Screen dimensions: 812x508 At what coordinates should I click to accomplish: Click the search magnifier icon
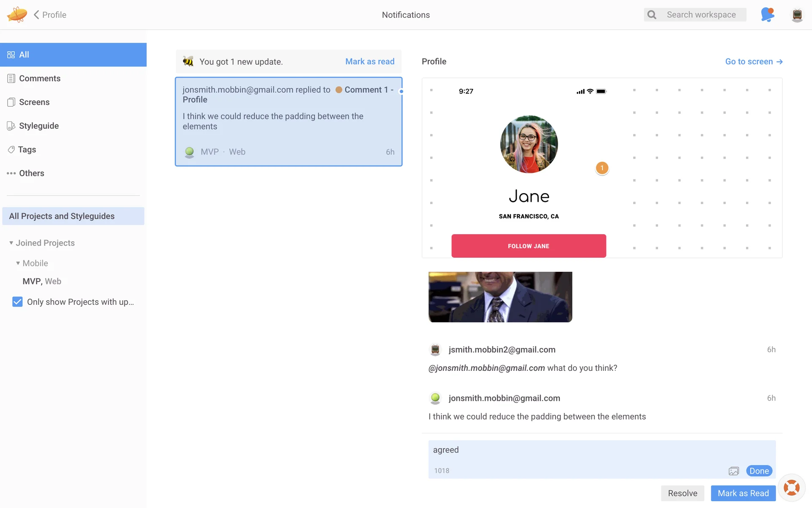[652, 15]
